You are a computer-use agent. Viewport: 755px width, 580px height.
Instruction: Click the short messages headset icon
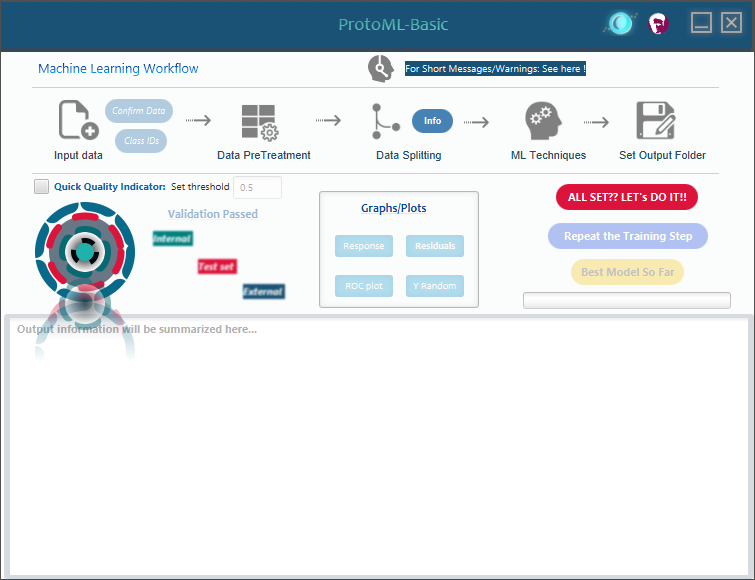pos(381,69)
